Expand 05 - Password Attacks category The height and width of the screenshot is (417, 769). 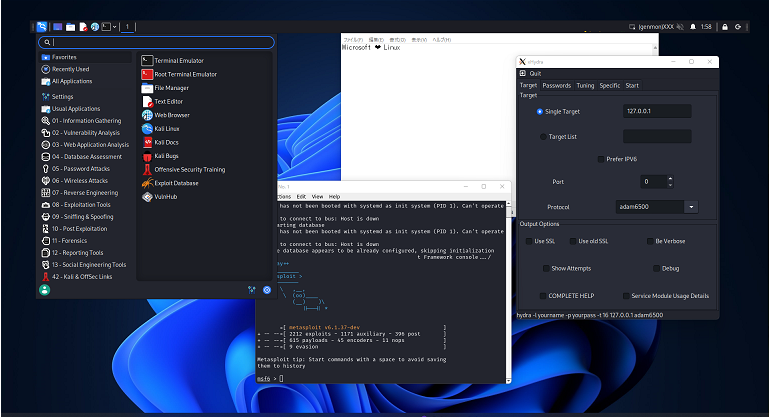pyautogui.click(x=86, y=169)
